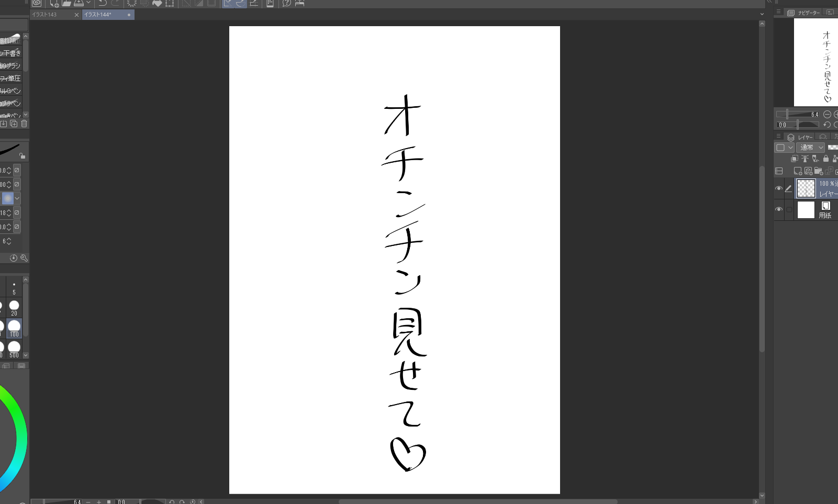Create a new layer folder
Viewport: 838px width, 504px height.
click(x=819, y=171)
